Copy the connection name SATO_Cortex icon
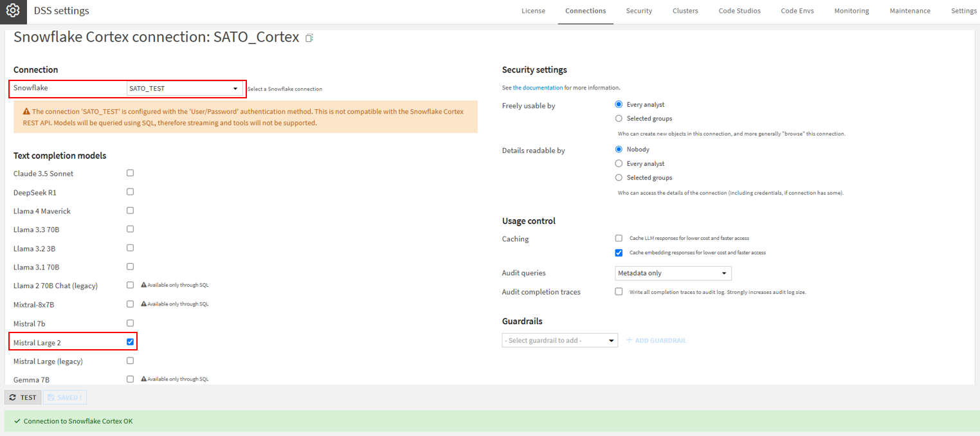The height and width of the screenshot is (436, 980). click(x=309, y=38)
